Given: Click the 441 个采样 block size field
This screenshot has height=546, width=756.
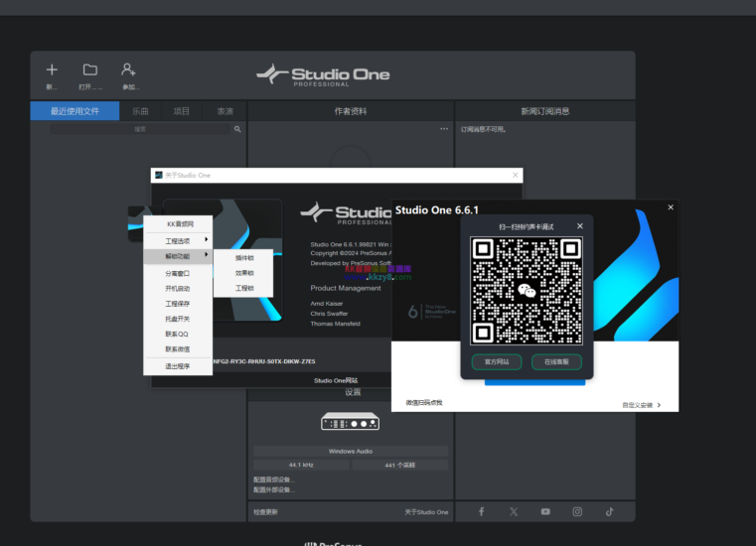Looking at the screenshot, I should tap(400, 465).
